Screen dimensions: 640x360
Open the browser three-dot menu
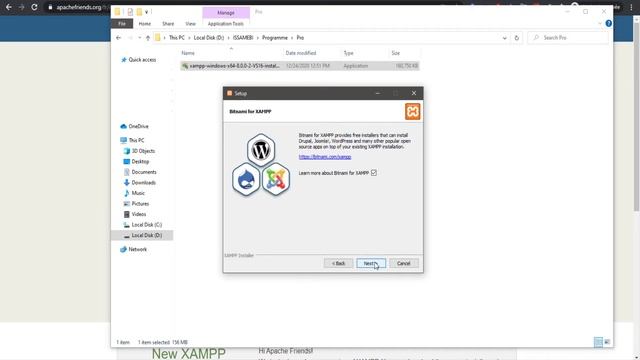631,7
